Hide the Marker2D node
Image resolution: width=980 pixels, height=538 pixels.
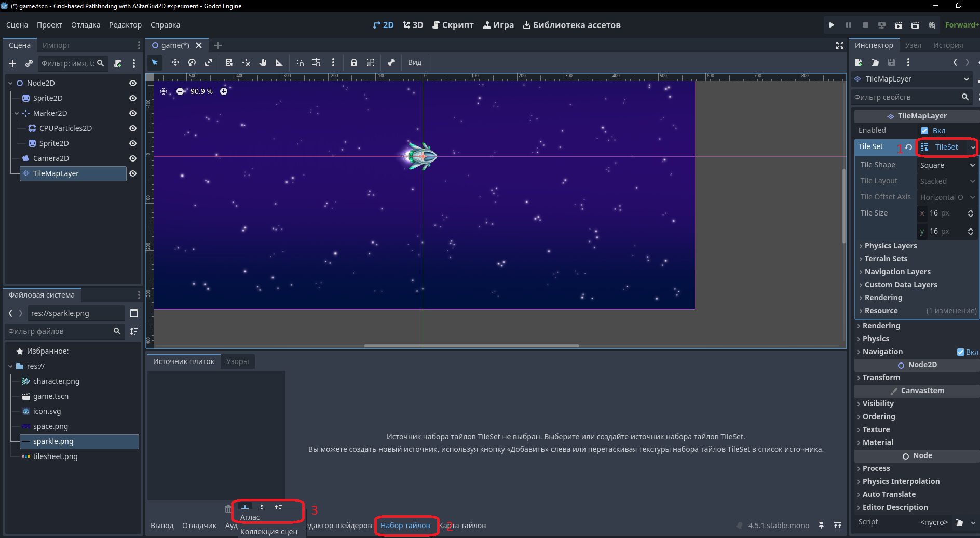coord(133,113)
